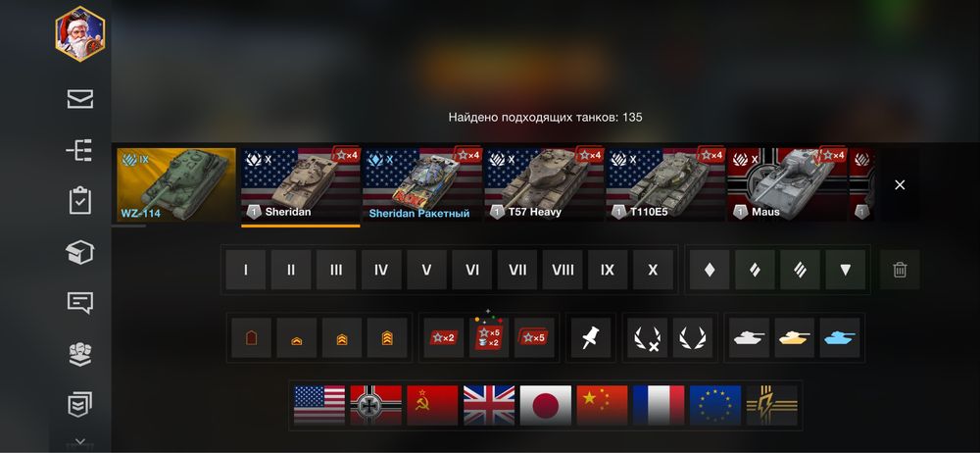980x453 pixels.
Task: Close the filter panel with X
Action: coord(900,184)
